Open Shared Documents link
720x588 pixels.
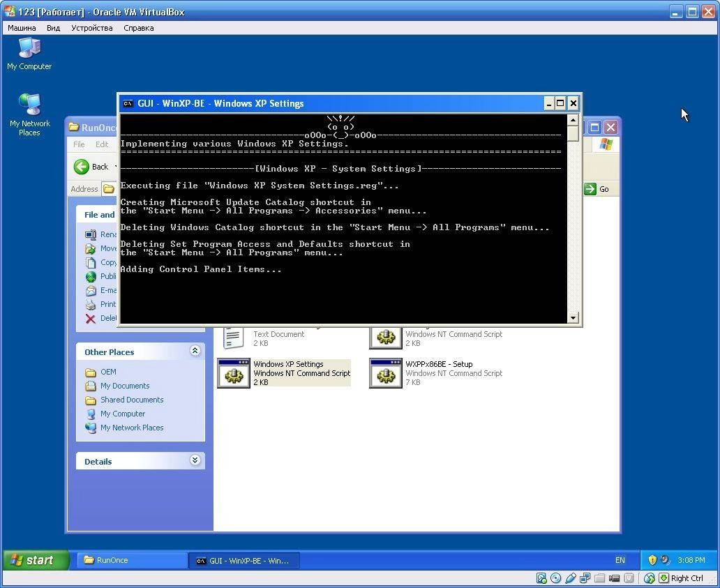132,400
